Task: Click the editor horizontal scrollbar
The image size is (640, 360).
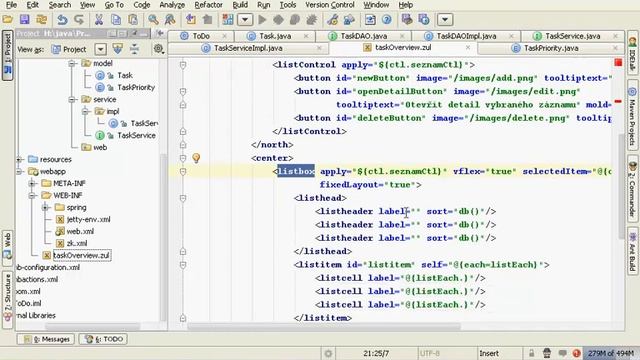Action: point(324,327)
